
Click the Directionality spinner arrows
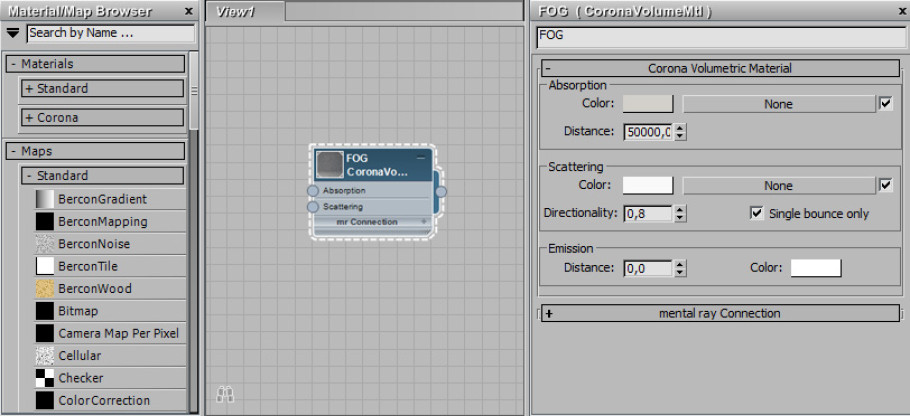tap(680, 214)
